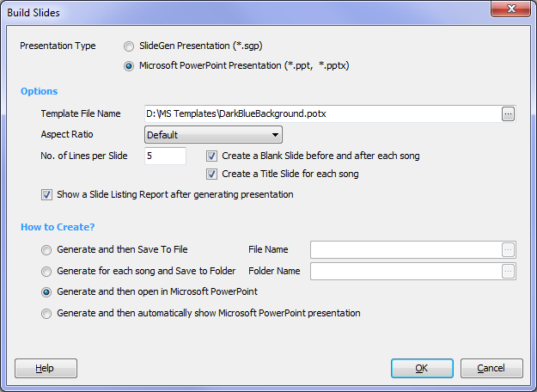Select Microsoft PowerPoint Presentation radio button
The height and width of the screenshot is (392, 537).
[x=129, y=66]
